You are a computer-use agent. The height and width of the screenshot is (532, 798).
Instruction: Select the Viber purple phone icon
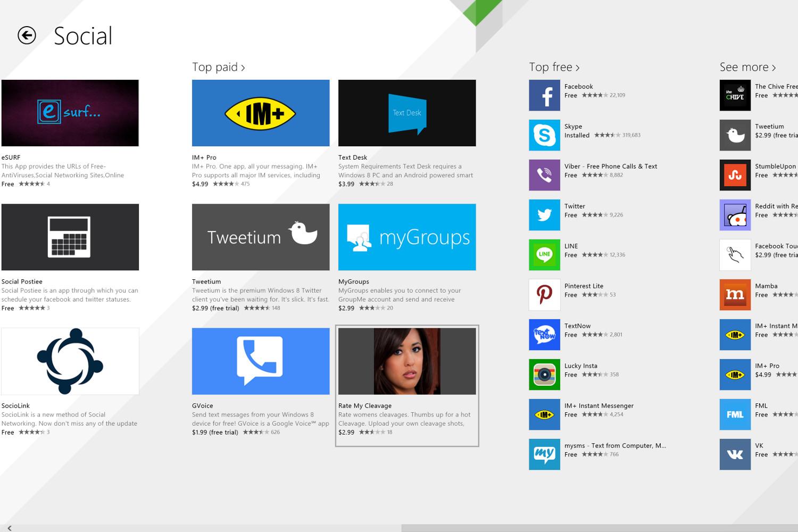point(544,175)
